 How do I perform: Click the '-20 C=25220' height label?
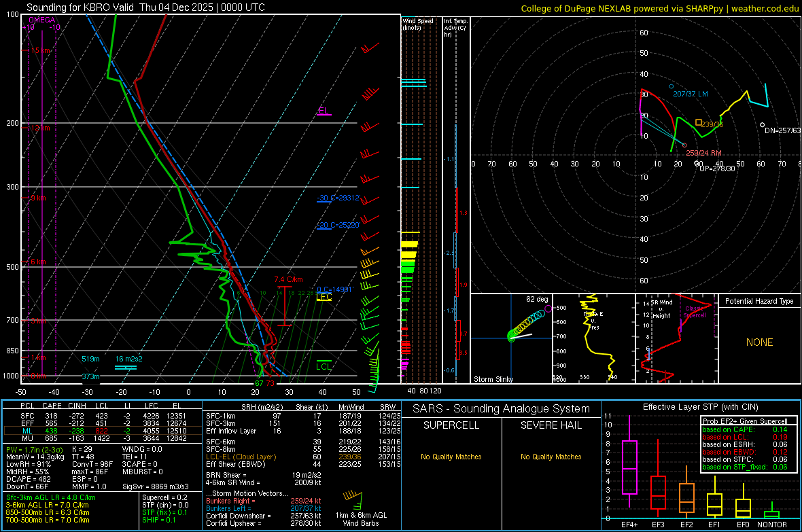[338, 225]
